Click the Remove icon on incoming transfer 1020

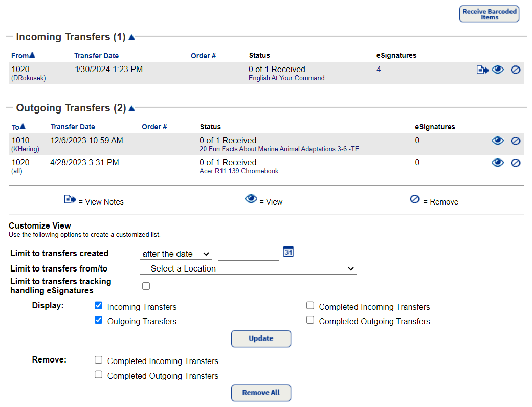click(x=515, y=70)
